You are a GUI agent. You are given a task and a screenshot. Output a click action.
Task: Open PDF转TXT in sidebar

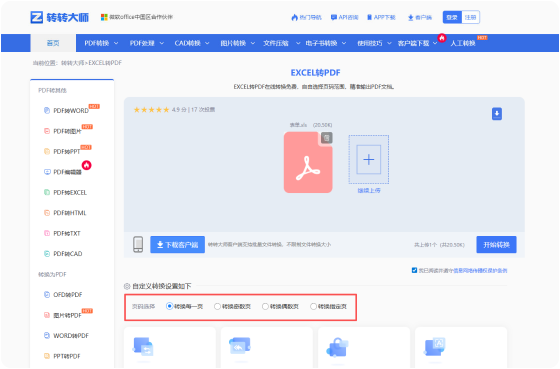pyautogui.click(x=67, y=233)
